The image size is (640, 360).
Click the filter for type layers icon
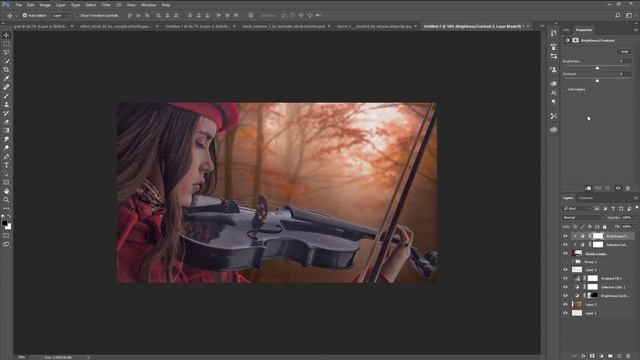613,209
